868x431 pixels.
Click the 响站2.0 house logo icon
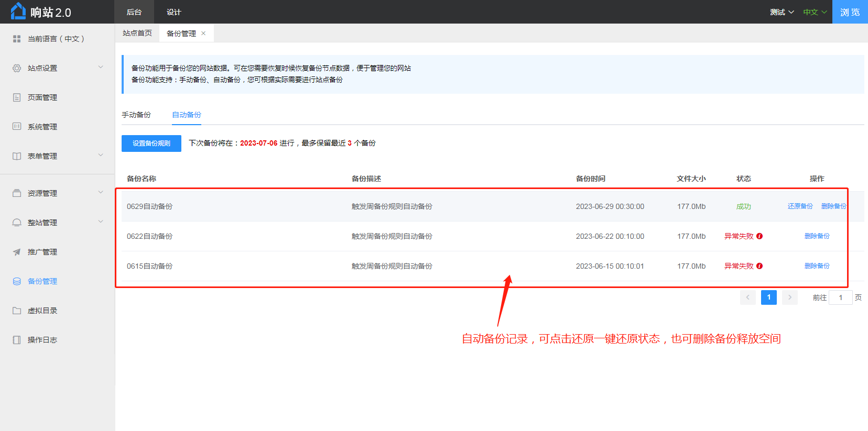[x=18, y=12]
